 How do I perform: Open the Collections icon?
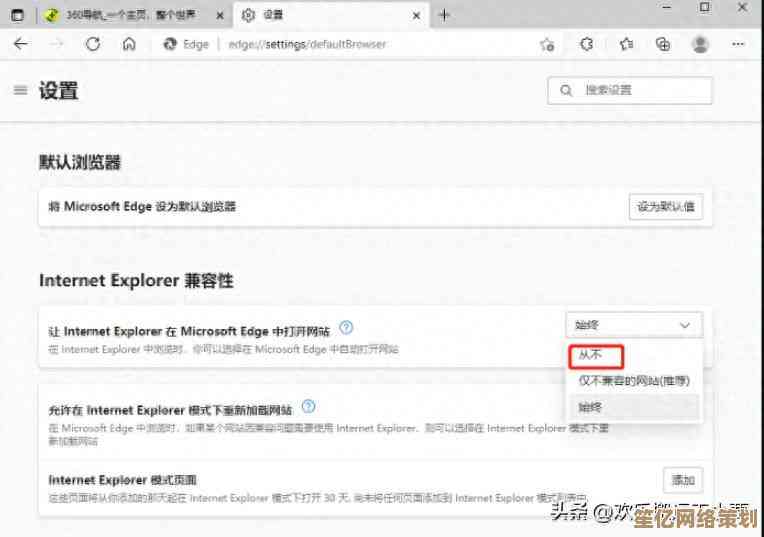click(662, 44)
